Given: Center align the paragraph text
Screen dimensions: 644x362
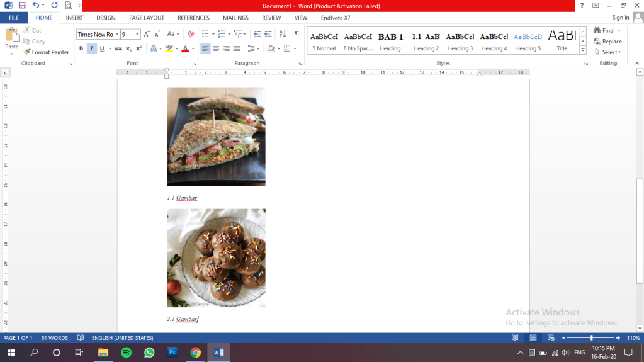Looking at the screenshot, I should (x=216, y=48).
